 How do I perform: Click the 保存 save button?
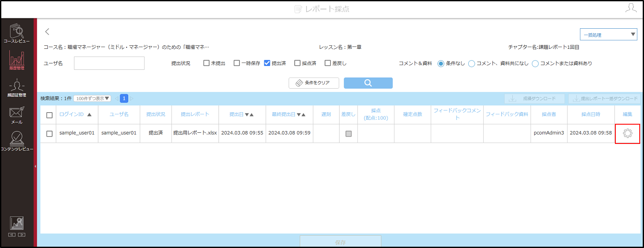(x=340, y=242)
